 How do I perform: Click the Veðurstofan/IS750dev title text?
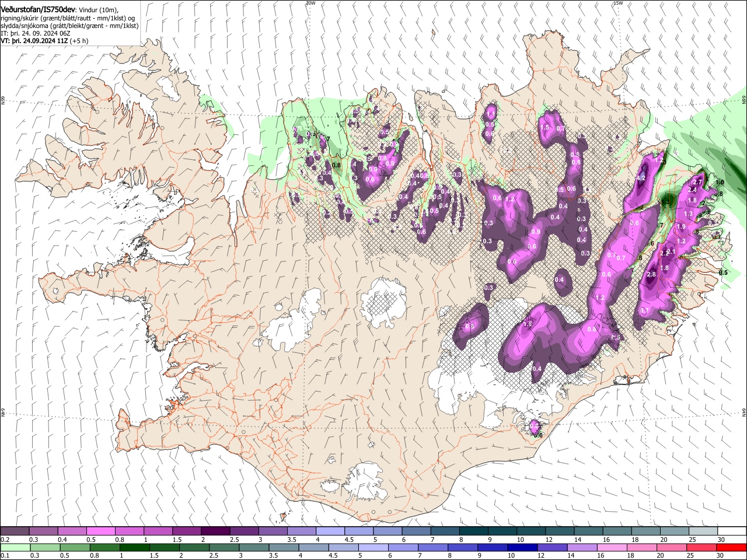39,9
